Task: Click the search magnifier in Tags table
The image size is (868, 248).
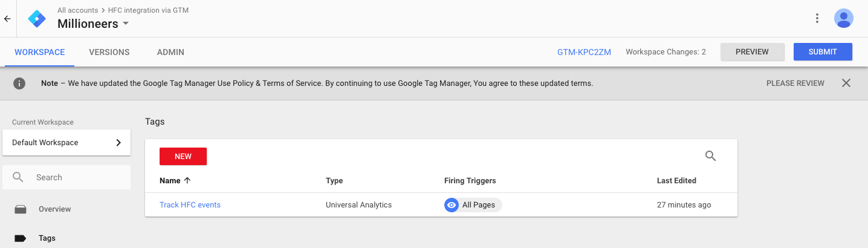Action: tap(711, 156)
